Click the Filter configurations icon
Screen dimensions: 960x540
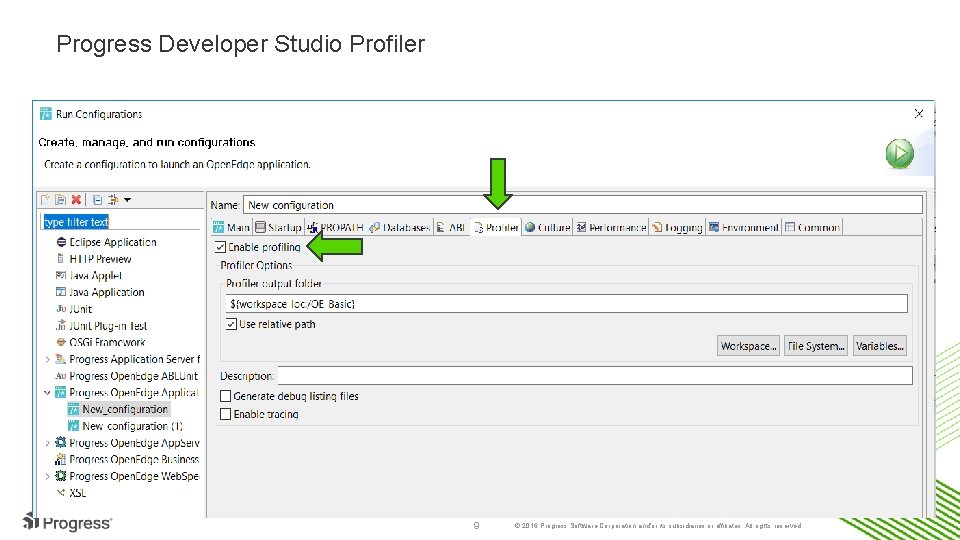(x=113, y=200)
